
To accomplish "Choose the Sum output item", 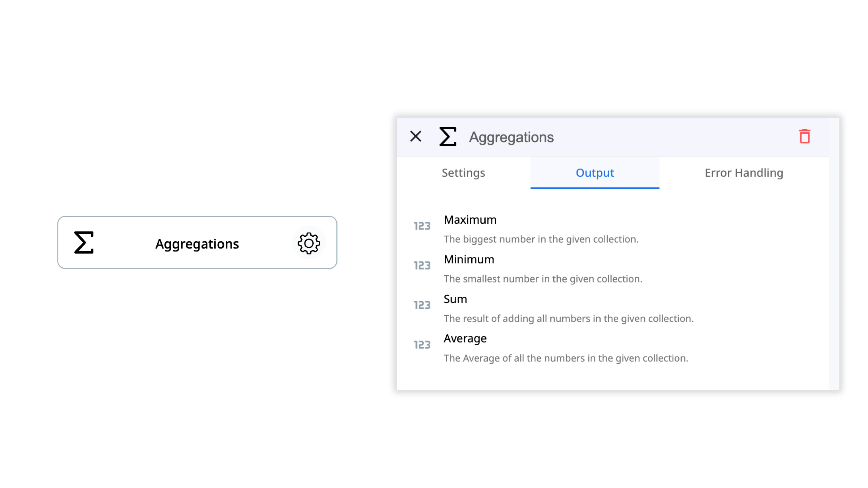I will (x=455, y=299).
